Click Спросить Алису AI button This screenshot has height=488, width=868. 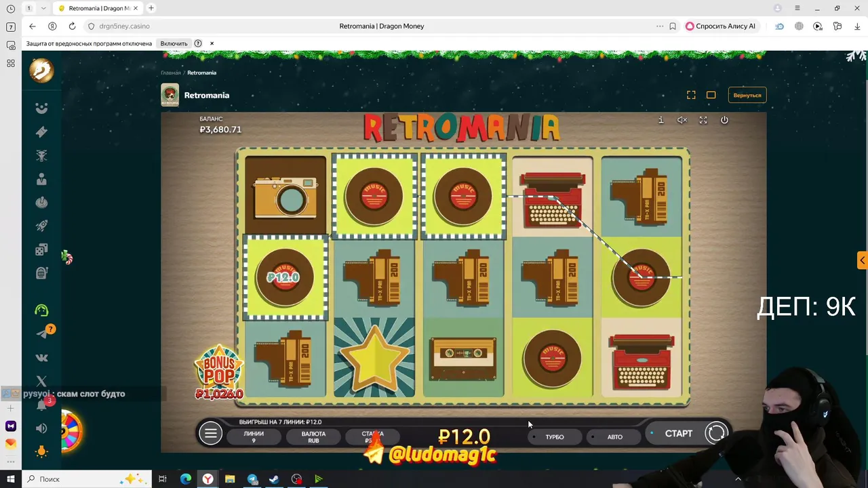click(x=721, y=26)
